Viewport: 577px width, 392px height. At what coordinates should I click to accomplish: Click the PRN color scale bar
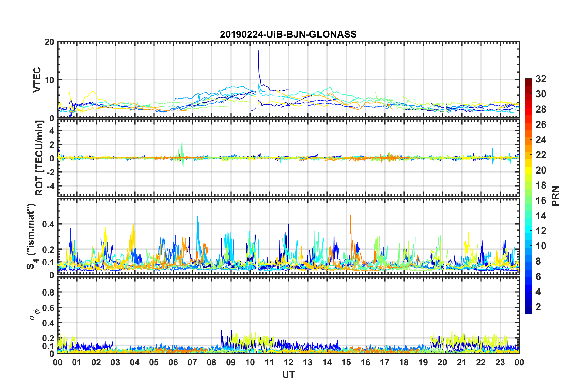[x=529, y=196]
